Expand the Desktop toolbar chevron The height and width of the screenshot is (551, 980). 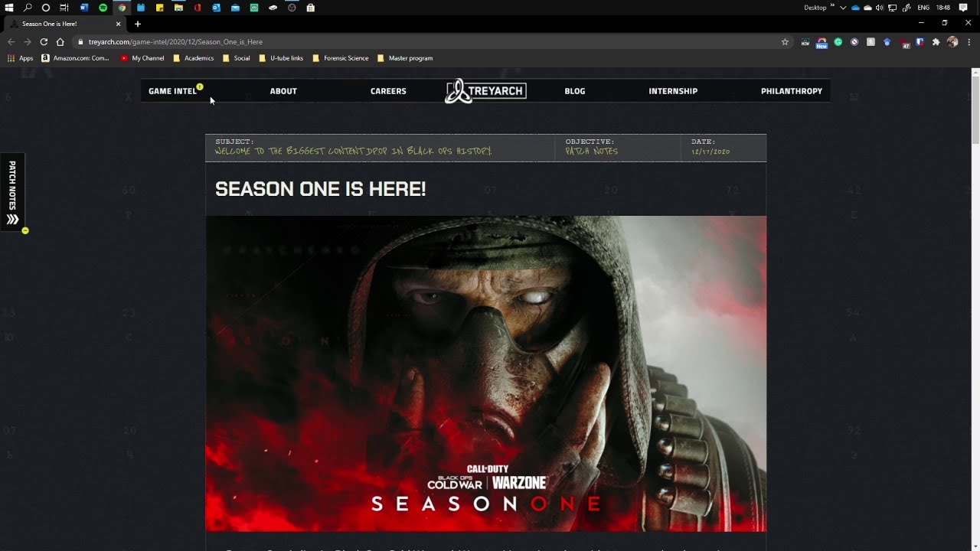pos(833,5)
